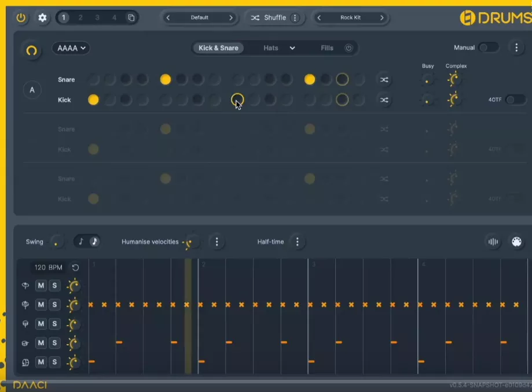532x392 pixels.
Task: Adjust the snare track volume knob
Action: coord(74,343)
